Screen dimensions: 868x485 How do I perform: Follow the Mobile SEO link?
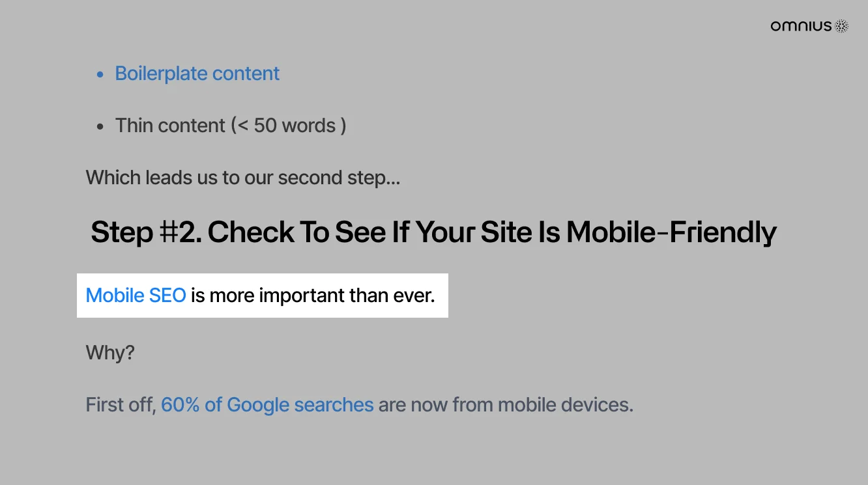pos(136,296)
